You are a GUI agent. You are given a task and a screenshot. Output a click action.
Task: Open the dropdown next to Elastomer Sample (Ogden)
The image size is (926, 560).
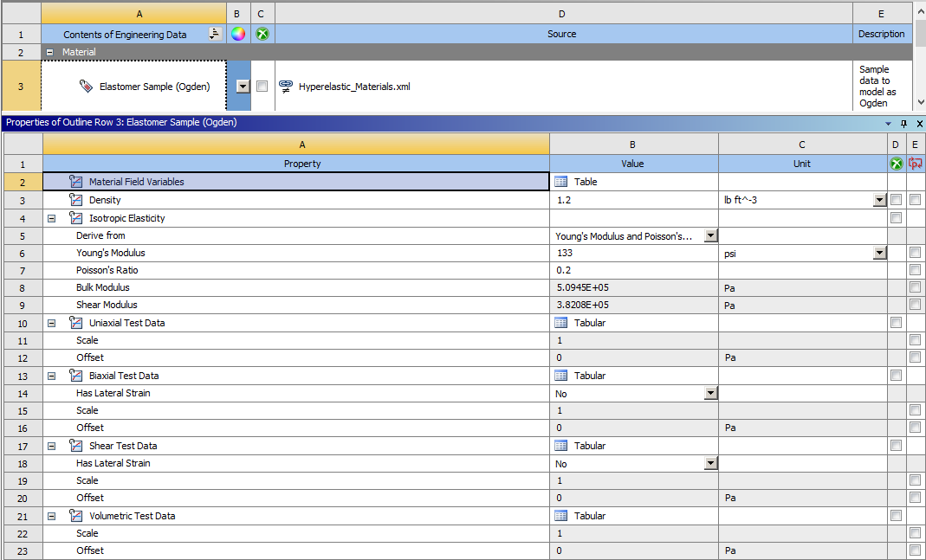pyautogui.click(x=243, y=87)
